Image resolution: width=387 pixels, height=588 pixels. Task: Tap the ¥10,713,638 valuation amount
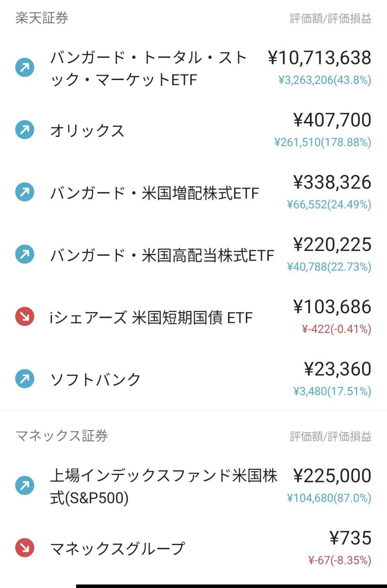point(320,58)
